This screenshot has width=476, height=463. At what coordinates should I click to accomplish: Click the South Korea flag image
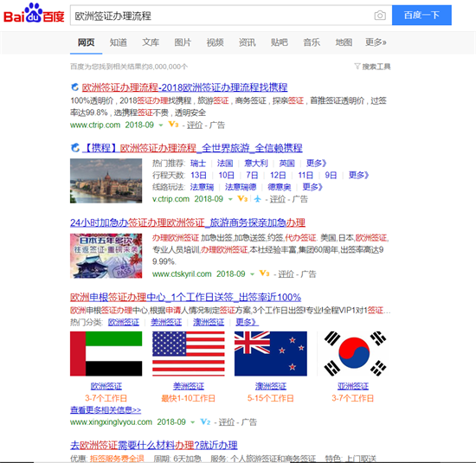coord(354,354)
